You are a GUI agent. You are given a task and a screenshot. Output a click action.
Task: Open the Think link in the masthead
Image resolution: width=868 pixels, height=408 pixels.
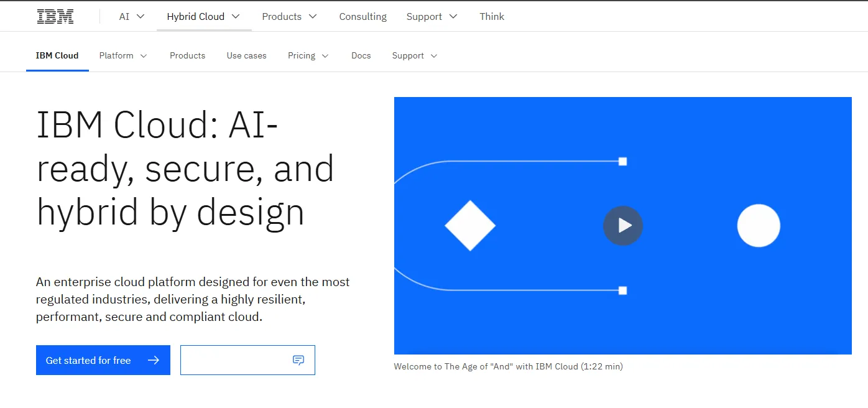pos(492,17)
